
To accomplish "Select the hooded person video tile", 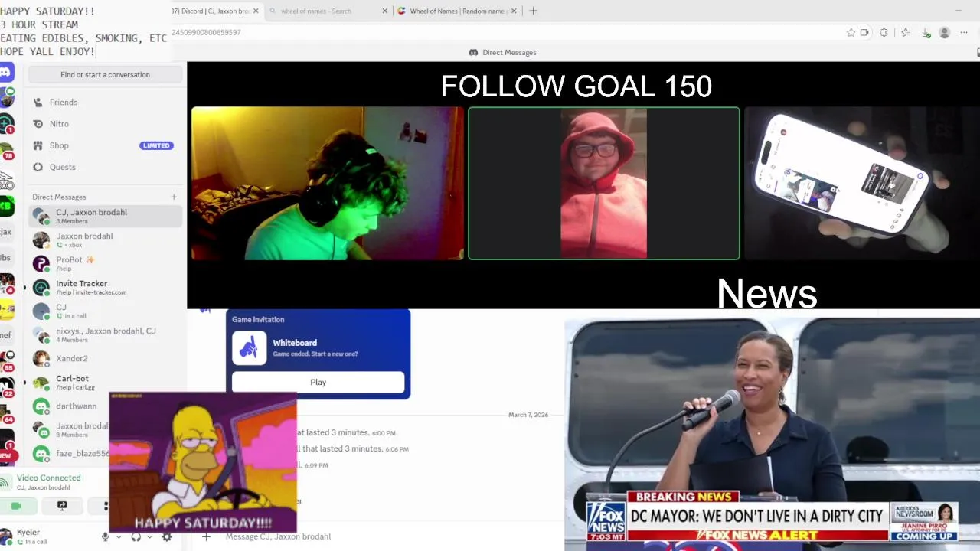I will 604,184.
